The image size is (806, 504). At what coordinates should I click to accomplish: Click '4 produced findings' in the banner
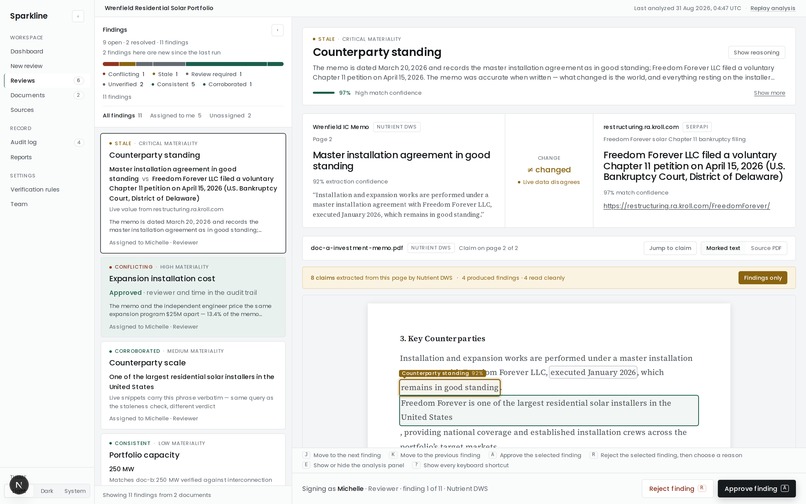coord(490,278)
